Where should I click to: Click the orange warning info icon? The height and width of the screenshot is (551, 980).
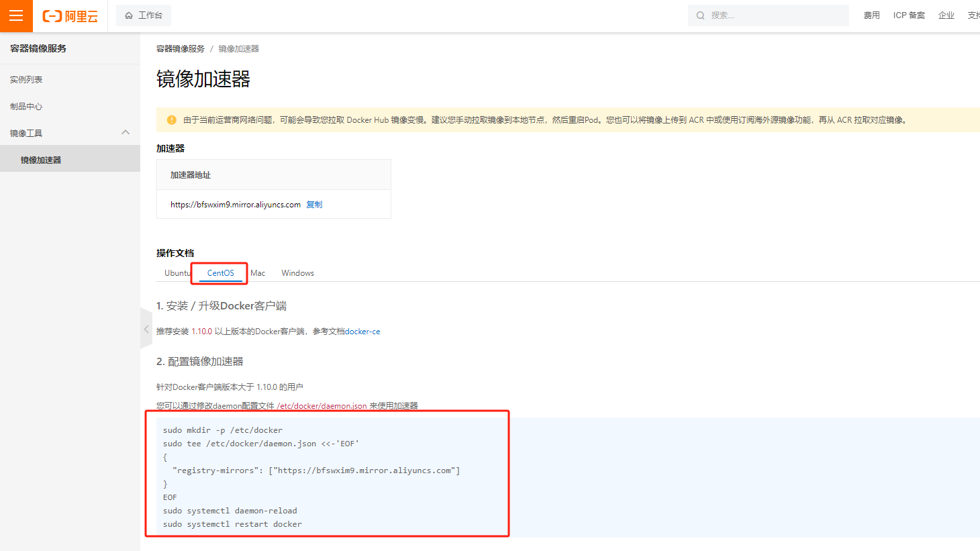click(x=172, y=120)
